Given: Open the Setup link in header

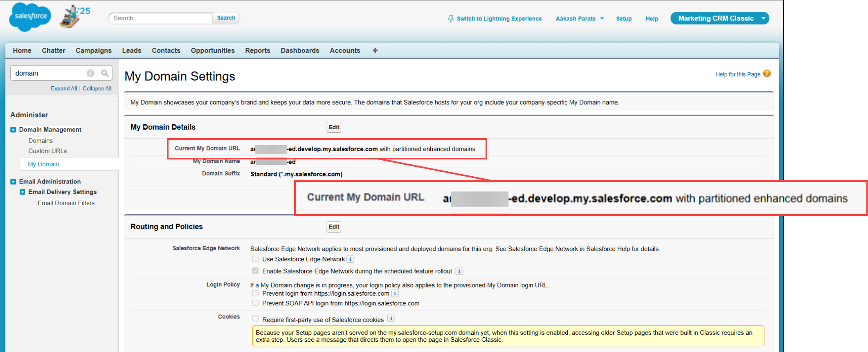Looking at the screenshot, I should (x=624, y=19).
